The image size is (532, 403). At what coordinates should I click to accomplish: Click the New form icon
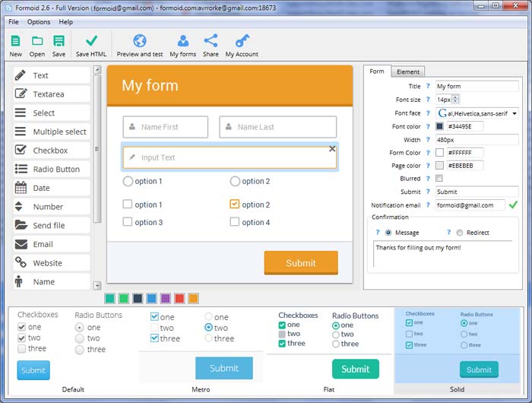[x=15, y=41]
